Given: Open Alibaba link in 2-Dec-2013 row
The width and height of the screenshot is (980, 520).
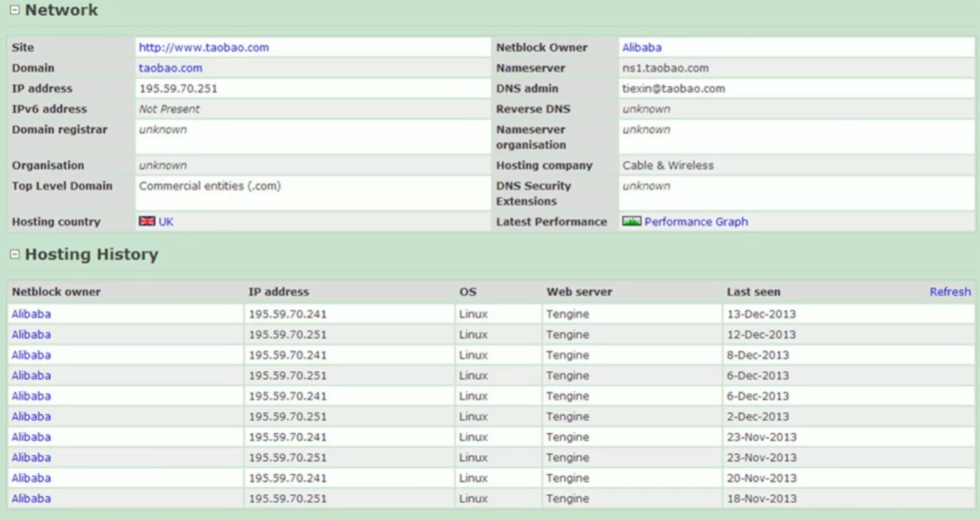Looking at the screenshot, I should click(x=31, y=417).
